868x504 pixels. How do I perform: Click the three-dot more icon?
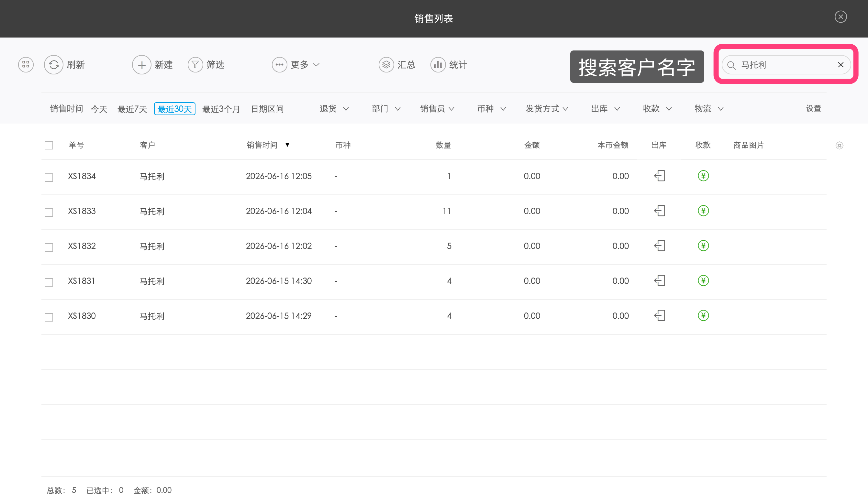point(279,65)
